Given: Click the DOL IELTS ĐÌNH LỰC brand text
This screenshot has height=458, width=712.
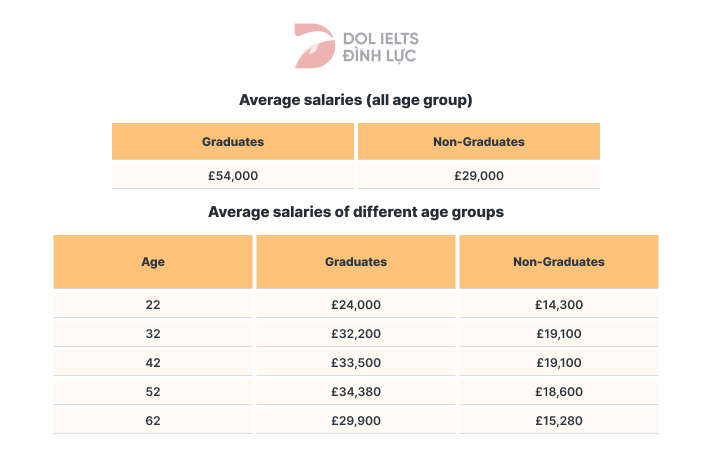Looking at the screenshot, I should point(380,46).
